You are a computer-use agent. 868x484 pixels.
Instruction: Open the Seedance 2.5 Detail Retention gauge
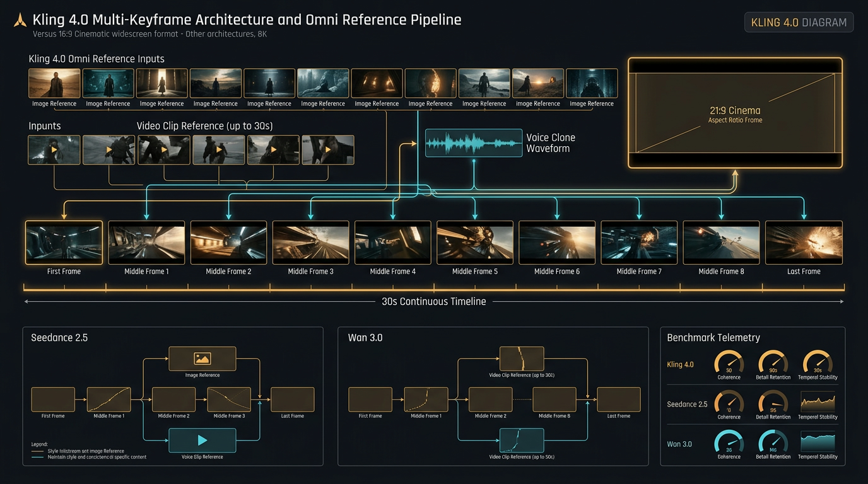[x=773, y=401]
